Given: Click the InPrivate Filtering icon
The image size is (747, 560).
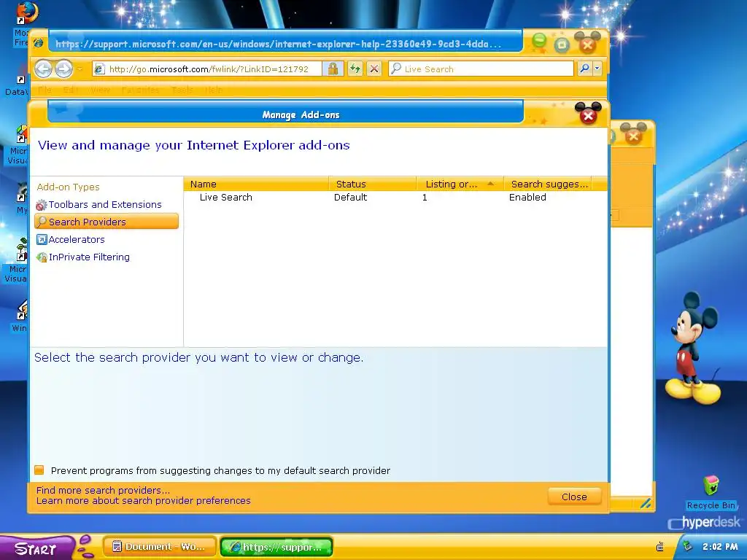Looking at the screenshot, I should pos(42,257).
